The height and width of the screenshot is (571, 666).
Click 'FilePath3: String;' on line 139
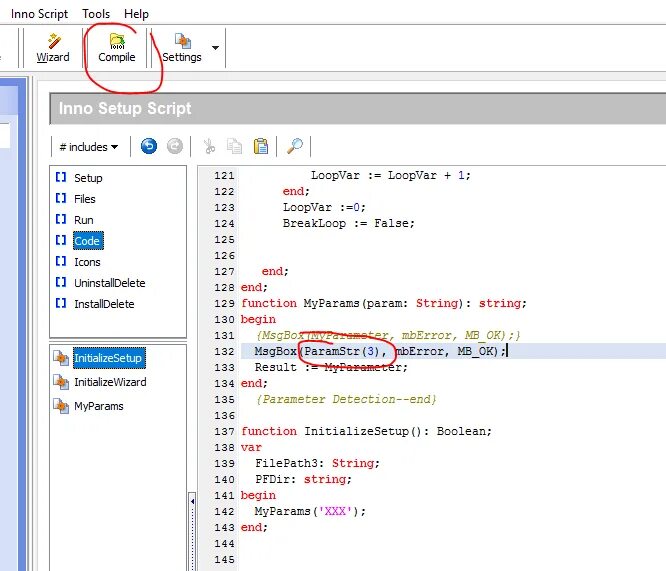pyautogui.click(x=317, y=463)
